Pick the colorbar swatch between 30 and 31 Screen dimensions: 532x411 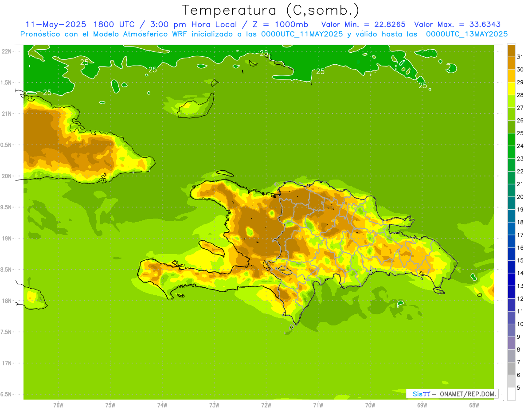click(511, 63)
